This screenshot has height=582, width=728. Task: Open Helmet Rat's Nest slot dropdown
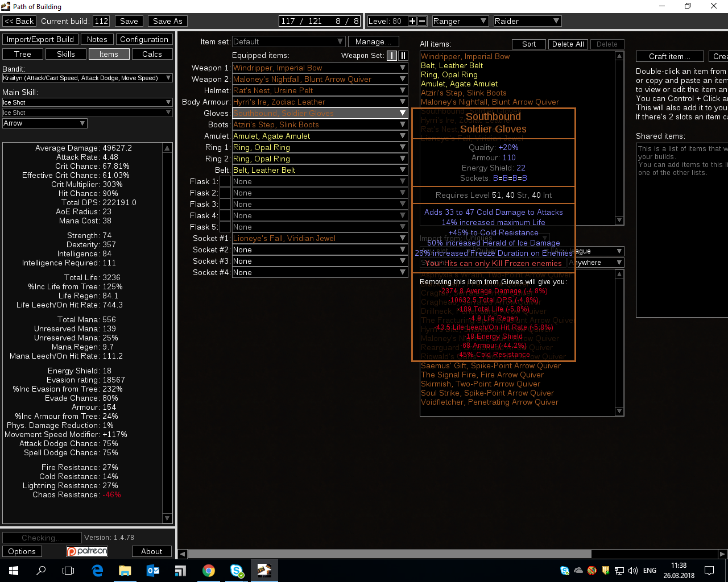click(x=320, y=90)
